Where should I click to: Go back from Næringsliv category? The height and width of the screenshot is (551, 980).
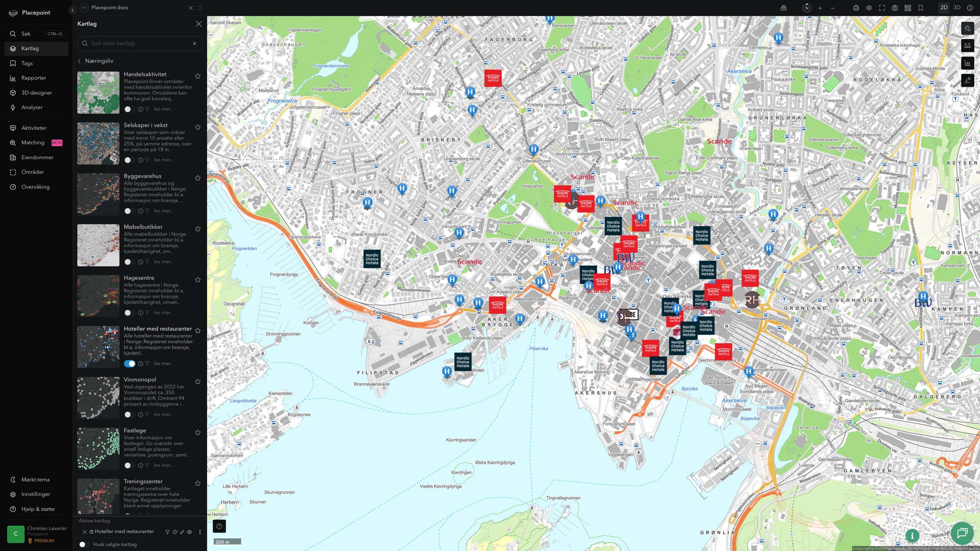[79, 61]
